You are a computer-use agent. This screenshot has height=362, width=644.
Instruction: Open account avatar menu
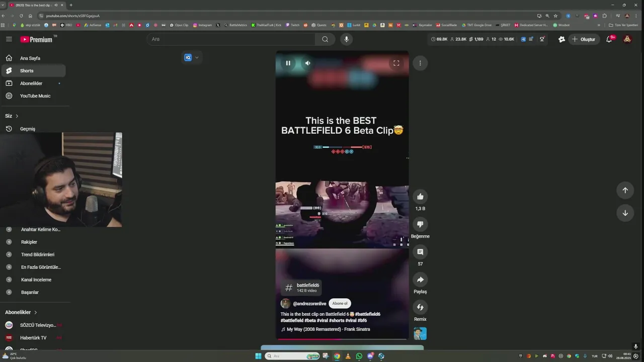(x=627, y=39)
